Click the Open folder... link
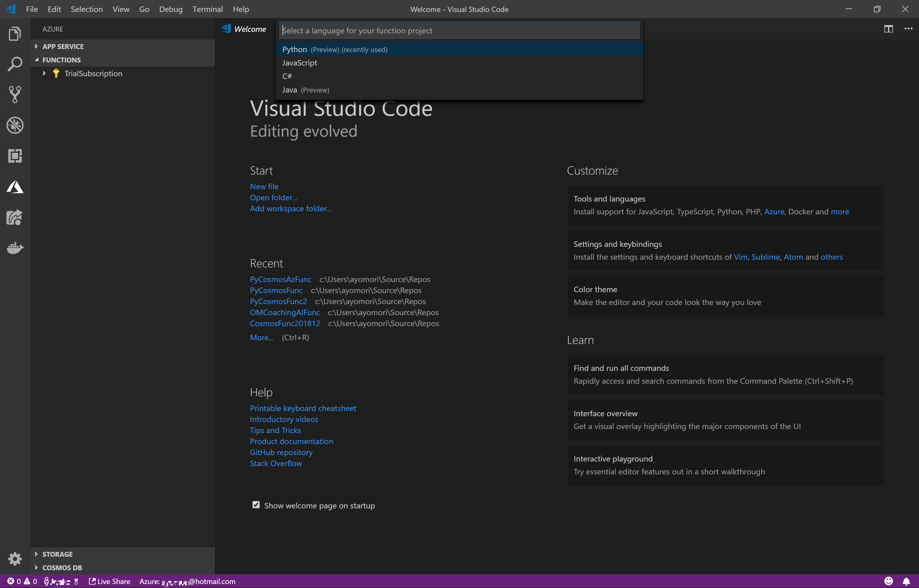The image size is (919, 588). click(x=273, y=198)
